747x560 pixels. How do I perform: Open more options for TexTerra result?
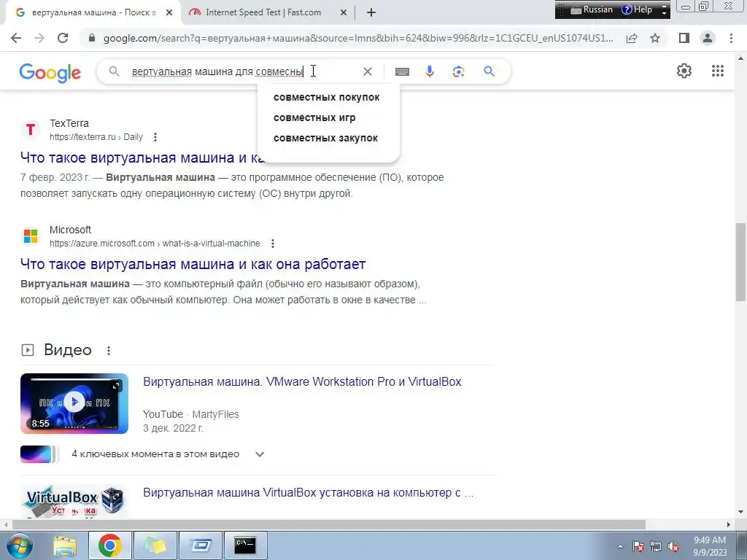pos(155,137)
